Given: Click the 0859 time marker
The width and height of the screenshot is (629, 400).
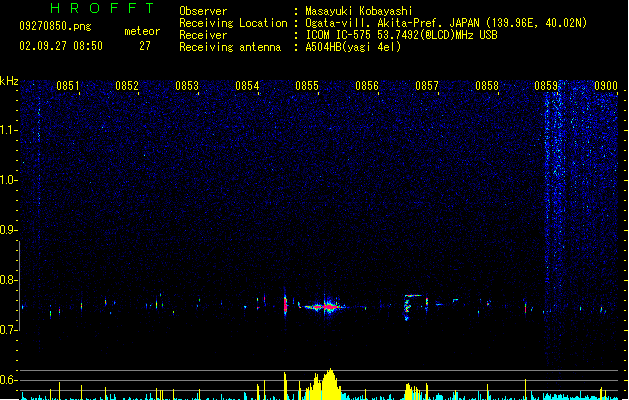Looking at the screenshot, I should [546, 86].
